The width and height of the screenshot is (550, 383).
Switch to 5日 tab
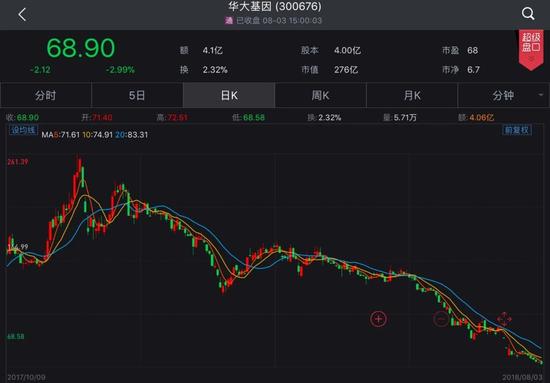[x=137, y=95]
